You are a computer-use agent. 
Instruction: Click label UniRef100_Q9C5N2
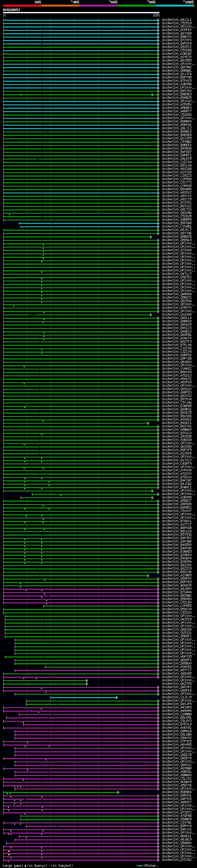click(x=177, y=67)
